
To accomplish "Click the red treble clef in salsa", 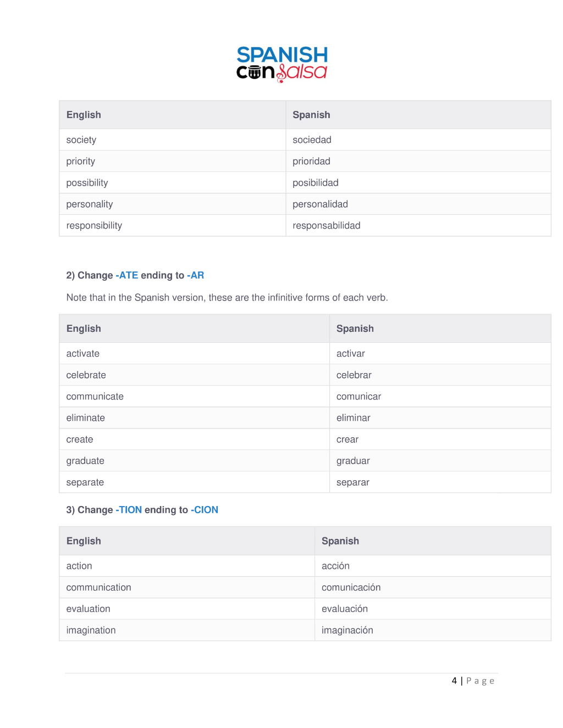I will [x=281, y=73].
